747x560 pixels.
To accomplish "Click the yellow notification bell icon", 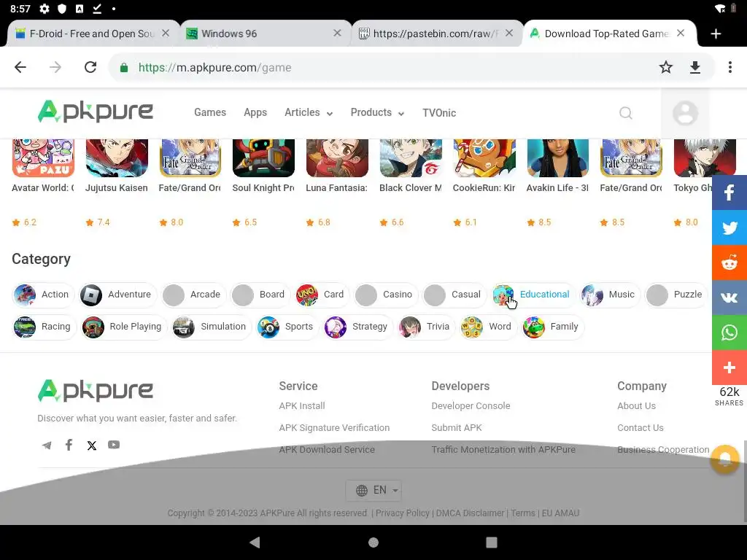I will click(724, 459).
